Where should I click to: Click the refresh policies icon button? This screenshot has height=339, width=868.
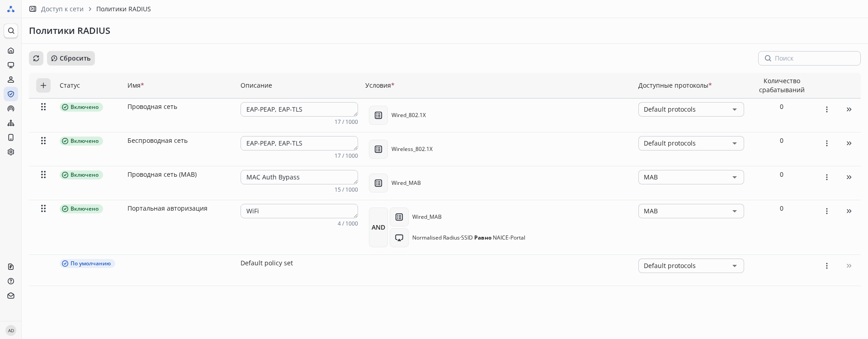(36, 58)
